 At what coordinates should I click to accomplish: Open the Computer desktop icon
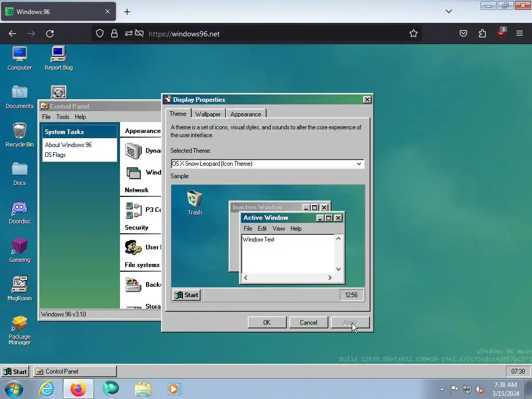pos(19,58)
